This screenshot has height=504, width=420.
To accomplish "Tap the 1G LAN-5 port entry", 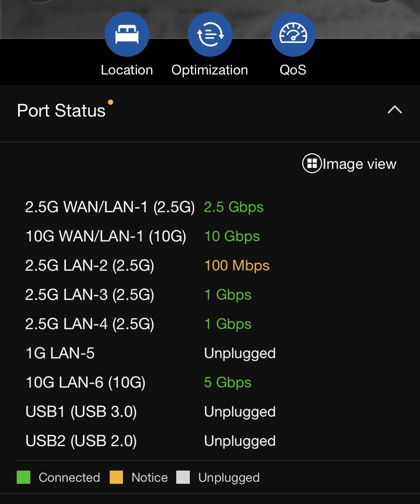I will click(x=60, y=353).
